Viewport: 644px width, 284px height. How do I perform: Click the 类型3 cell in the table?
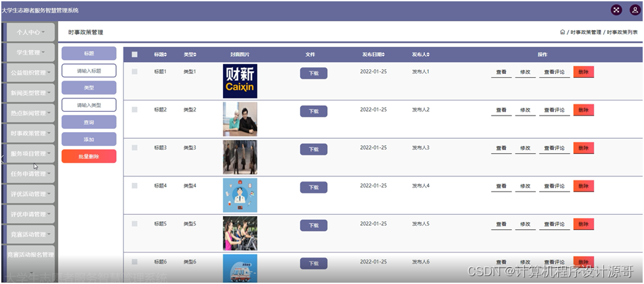pyautogui.click(x=190, y=147)
